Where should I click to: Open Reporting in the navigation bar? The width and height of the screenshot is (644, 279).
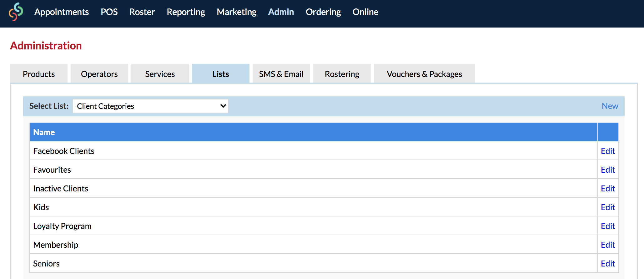[186, 12]
